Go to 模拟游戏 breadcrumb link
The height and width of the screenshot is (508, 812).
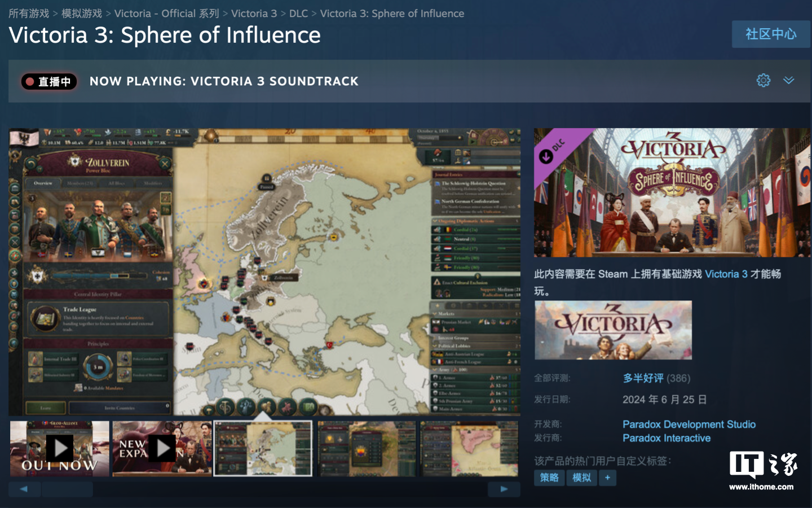coord(82,13)
